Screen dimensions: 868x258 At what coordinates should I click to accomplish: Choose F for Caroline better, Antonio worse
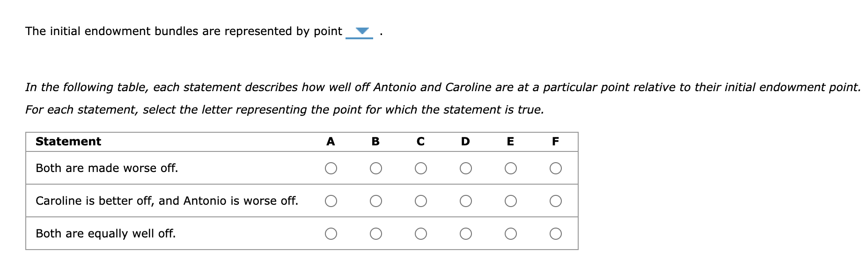(556, 201)
